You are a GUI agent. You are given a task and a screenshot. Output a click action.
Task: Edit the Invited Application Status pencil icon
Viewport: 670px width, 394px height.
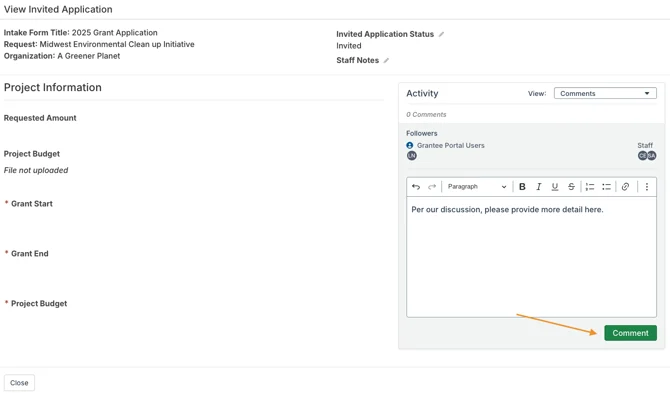(441, 34)
